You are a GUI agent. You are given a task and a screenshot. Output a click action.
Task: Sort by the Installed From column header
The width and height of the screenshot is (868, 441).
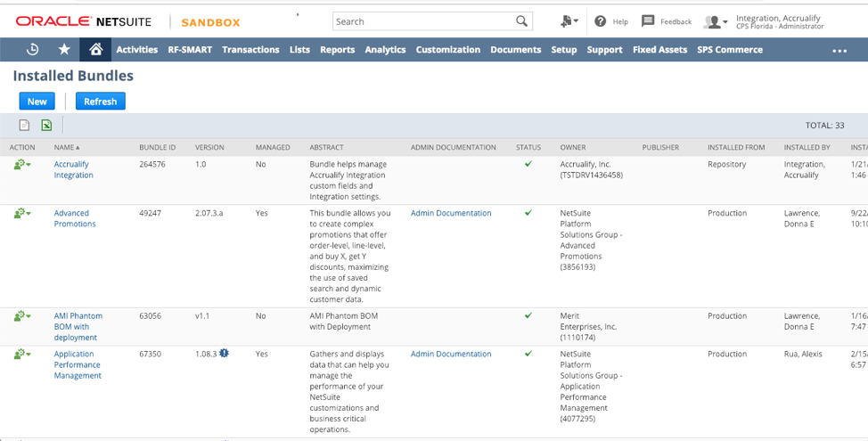pyautogui.click(x=736, y=147)
